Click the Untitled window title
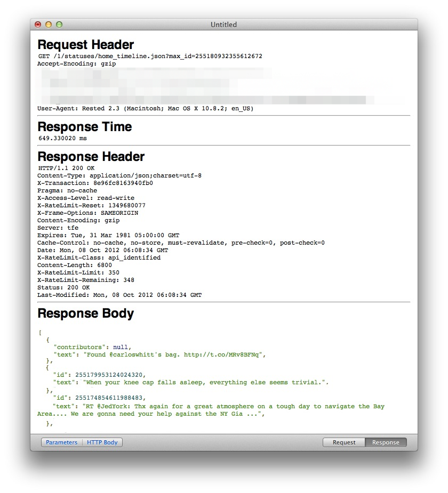This screenshot has height=493, width=448. (223, 25)
